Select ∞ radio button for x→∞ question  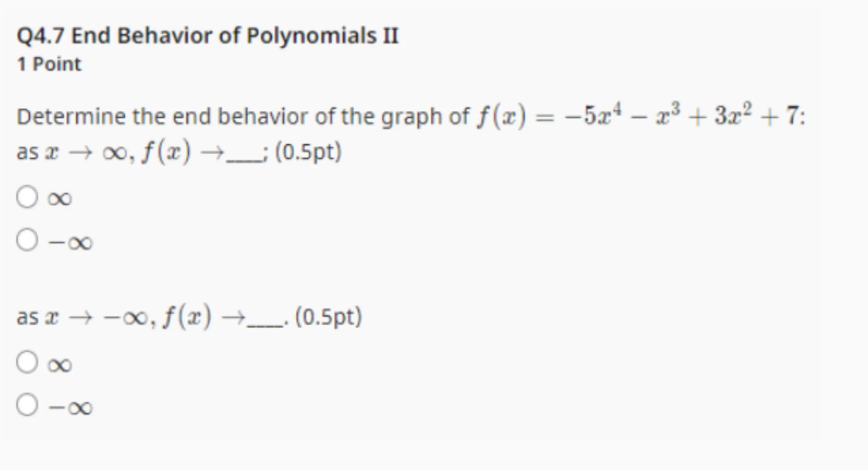[x=27, y=197]
